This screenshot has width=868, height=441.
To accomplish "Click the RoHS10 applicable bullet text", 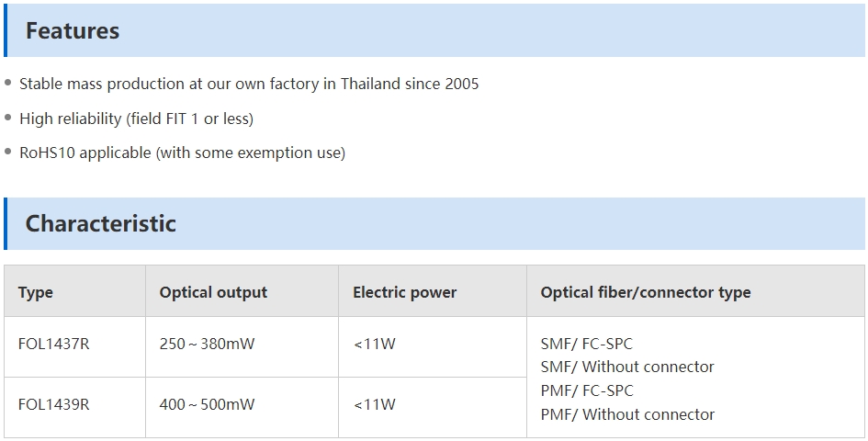I will [182, 153].
